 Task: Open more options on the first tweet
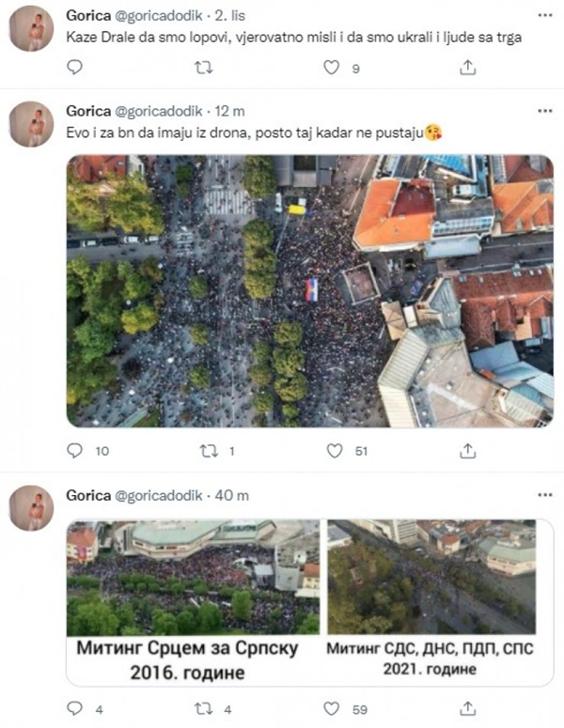coord(545,15)
